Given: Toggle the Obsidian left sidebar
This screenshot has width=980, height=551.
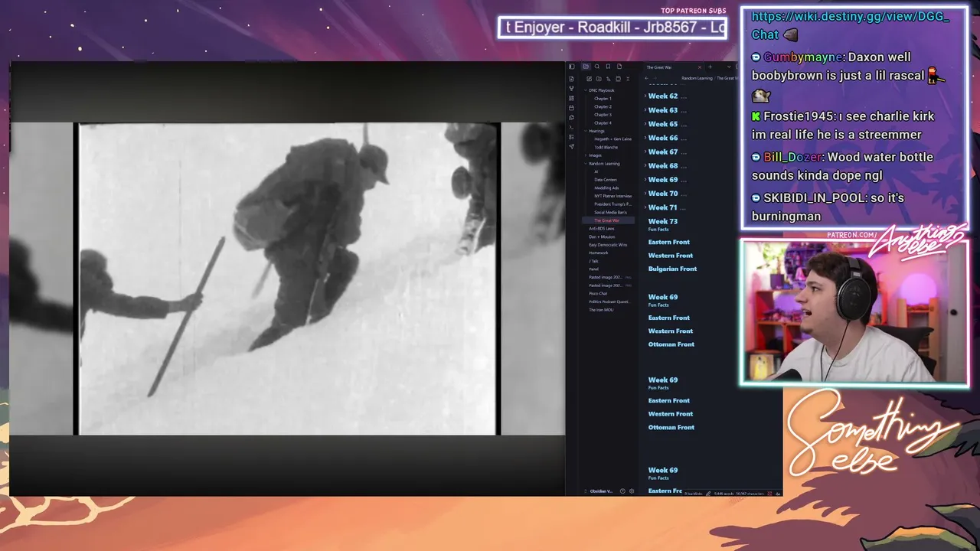Looking at the screenshot, I should click(x=571, y=67).
